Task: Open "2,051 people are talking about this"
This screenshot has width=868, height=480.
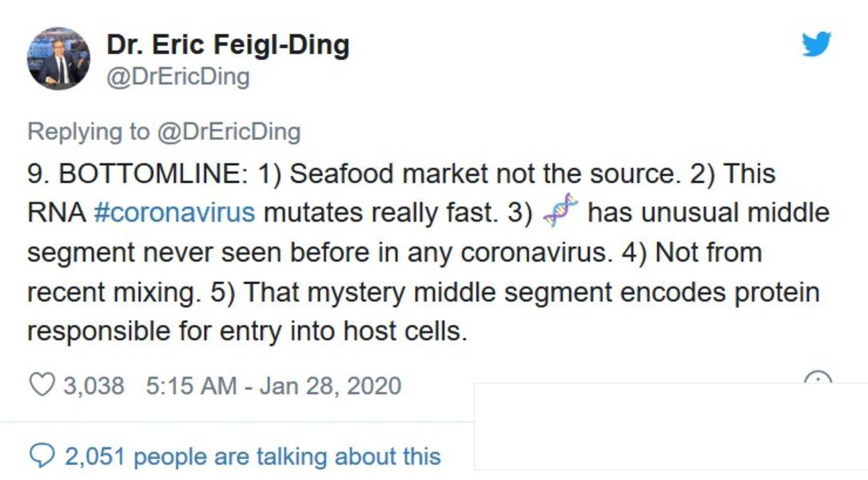Action: 252,457
